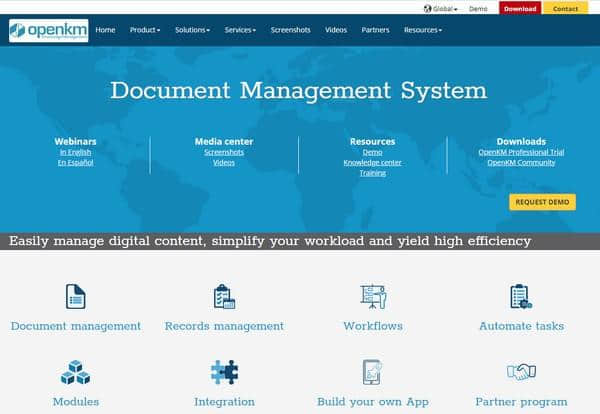
Task: Open the OpenKM Community download link
Action: (x=521, y=163)
